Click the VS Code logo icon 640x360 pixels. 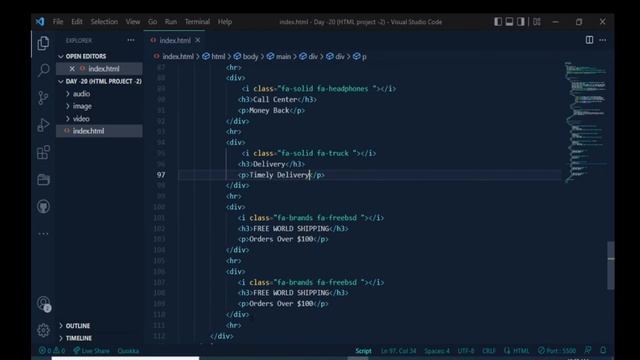click(40, 22)
